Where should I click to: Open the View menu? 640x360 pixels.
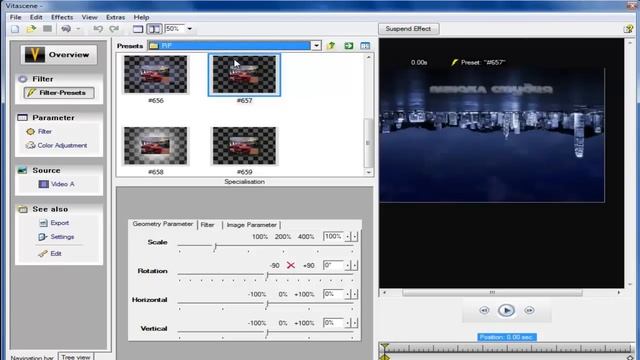pos(89,17)
